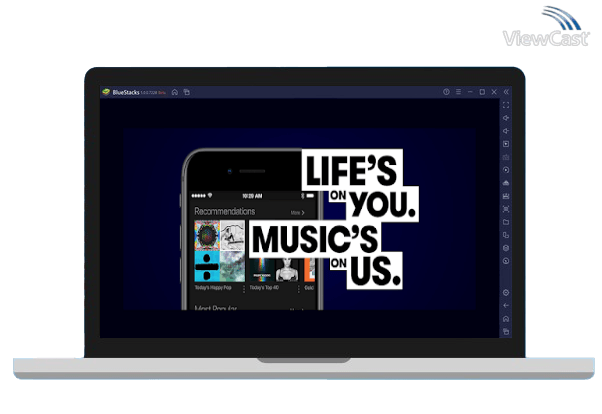Collapse the sidebar with double-chevron icon
Viewport: 602px width, 414px height.
pos(506,92)
